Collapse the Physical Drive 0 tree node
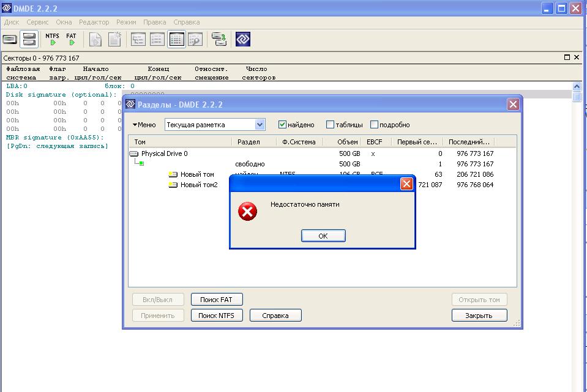 pyautogui.click(x=134, y=154)
